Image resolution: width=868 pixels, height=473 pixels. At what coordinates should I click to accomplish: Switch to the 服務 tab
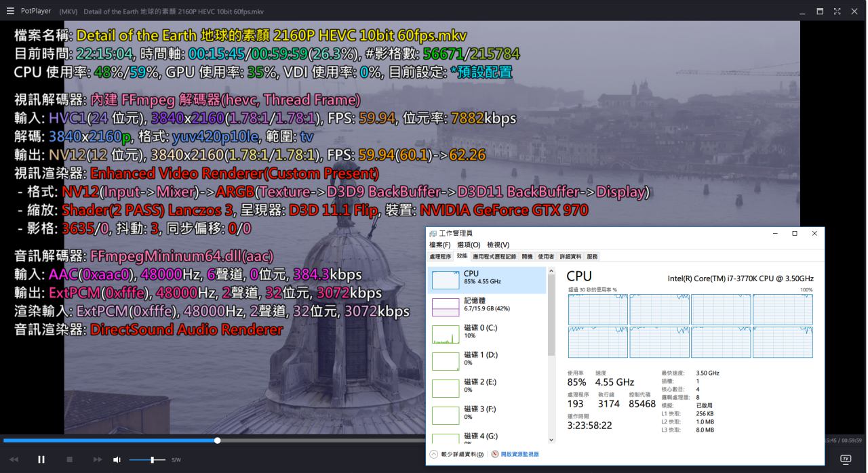tap(592, 257)
